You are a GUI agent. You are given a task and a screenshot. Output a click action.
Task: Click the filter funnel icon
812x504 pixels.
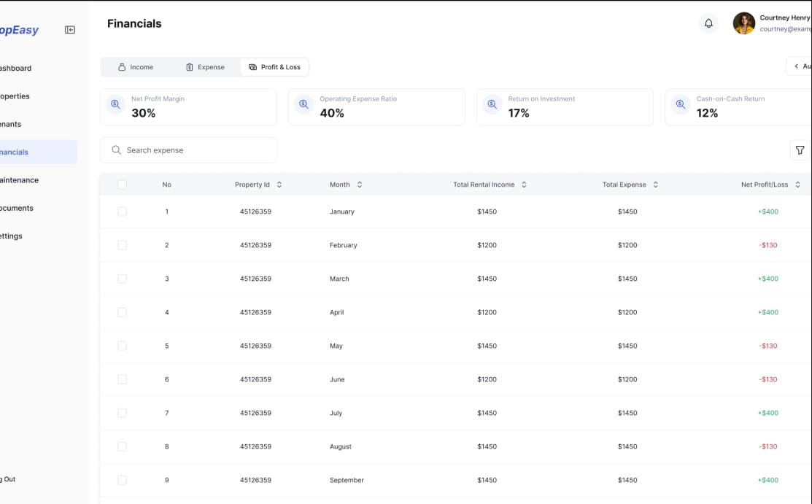coord(800,150)
